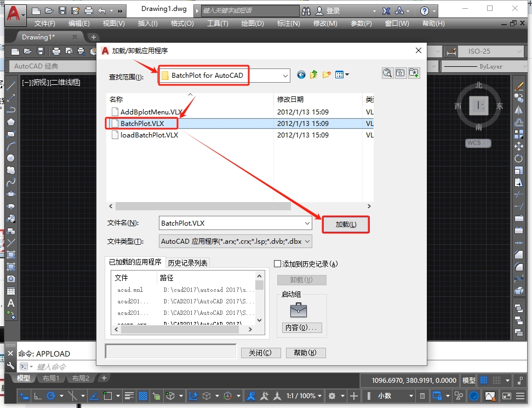This screenshot has height=408, width=532.
Task: Click the Clean Screen icon in status bar
Action: click(507, 396)
